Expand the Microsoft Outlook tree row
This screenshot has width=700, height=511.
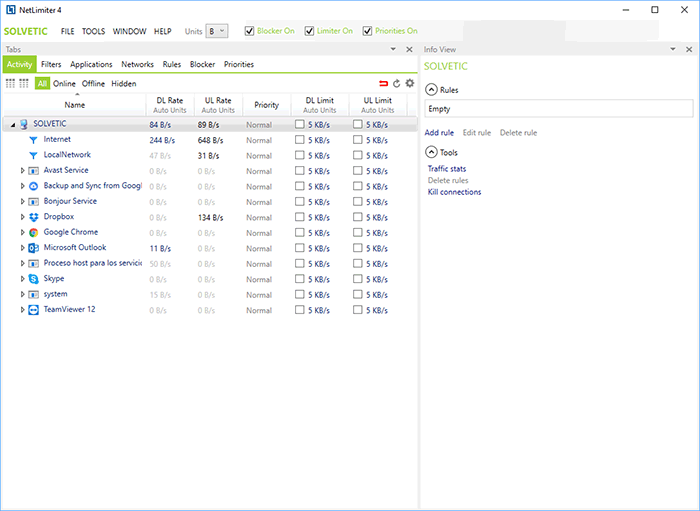pos(22,248)
